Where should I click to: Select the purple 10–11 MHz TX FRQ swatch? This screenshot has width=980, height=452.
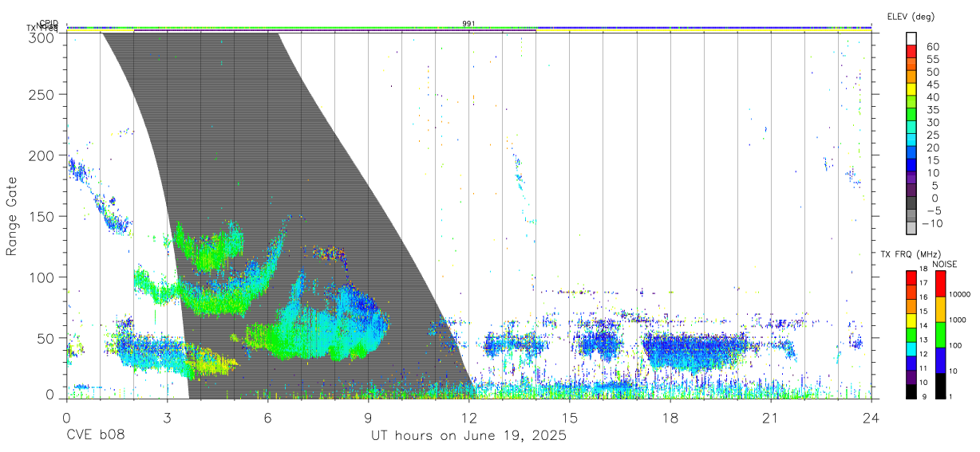point(911,376)
